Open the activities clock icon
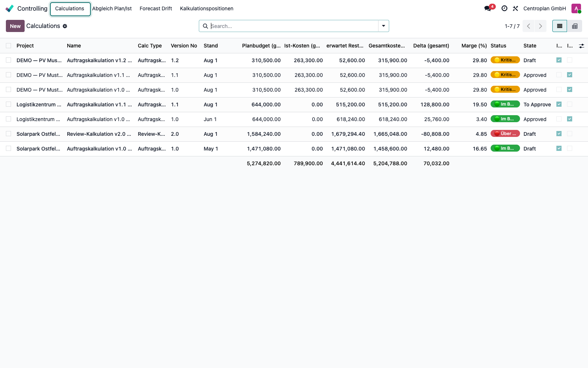This screenshot has width=588, height=368. (x=505, y=8)
